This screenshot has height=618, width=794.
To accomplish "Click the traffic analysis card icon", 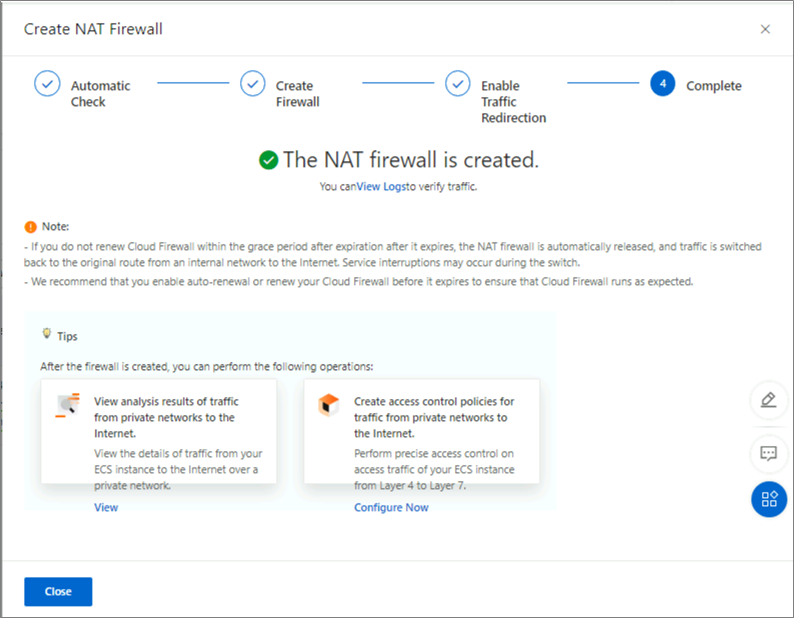I will (x=67, y=405).
